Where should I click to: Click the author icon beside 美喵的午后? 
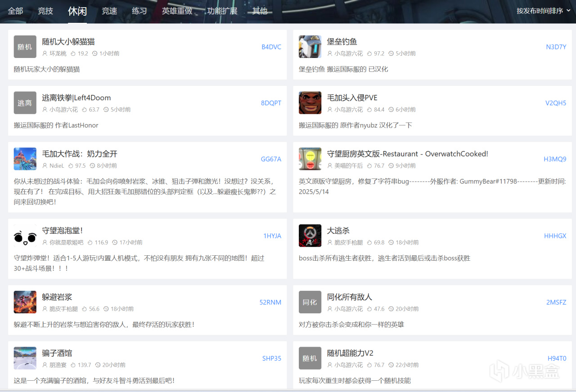[330, 166]
